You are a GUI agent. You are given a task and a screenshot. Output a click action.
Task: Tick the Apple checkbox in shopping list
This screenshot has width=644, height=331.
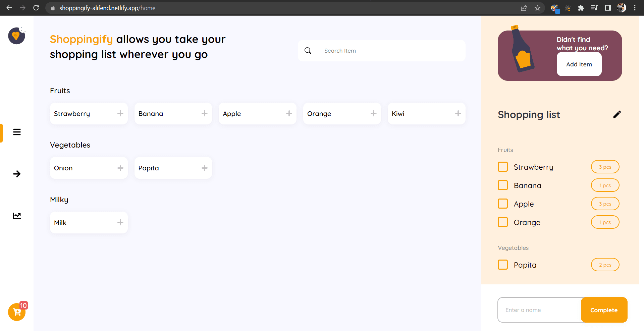(503, 204)
